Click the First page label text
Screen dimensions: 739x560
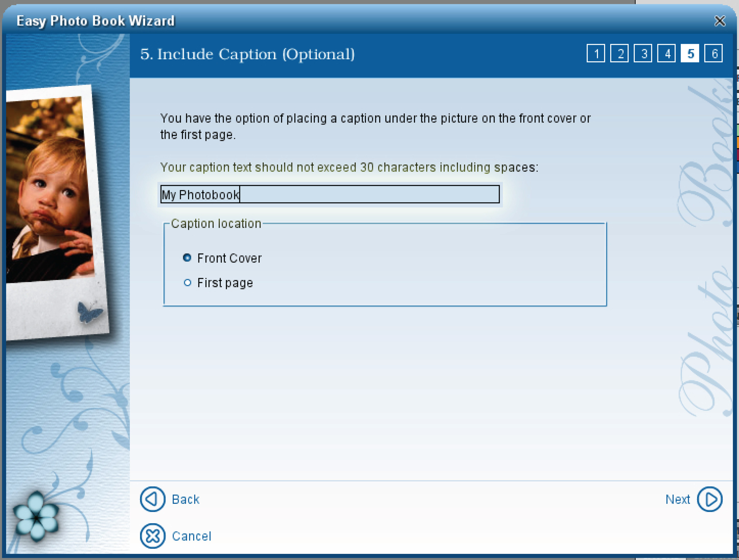coord(225,283)
